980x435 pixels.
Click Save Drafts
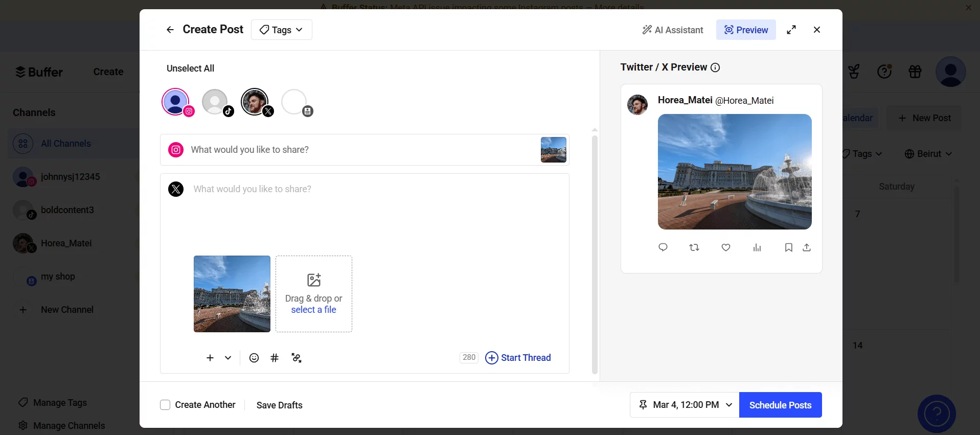click(280, 405)
